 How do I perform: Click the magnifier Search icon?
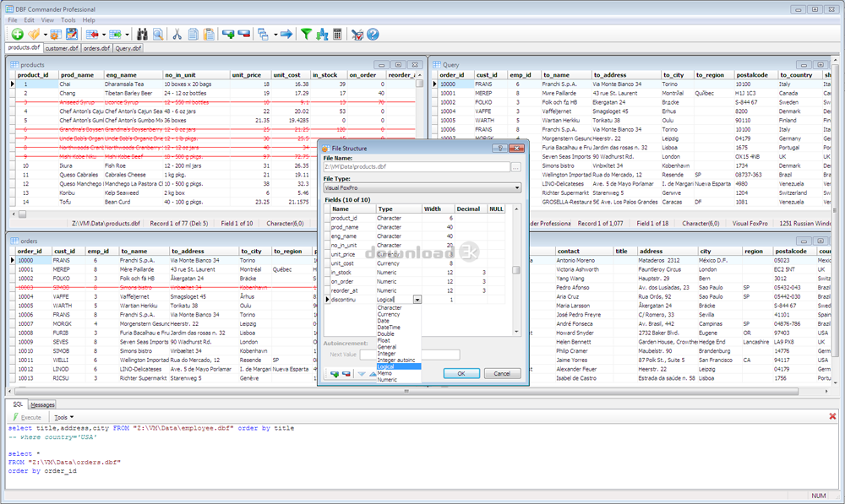click(x=158, y=35)
